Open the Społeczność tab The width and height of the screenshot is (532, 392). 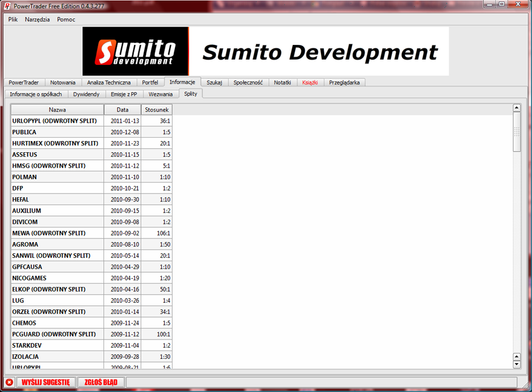248,82
